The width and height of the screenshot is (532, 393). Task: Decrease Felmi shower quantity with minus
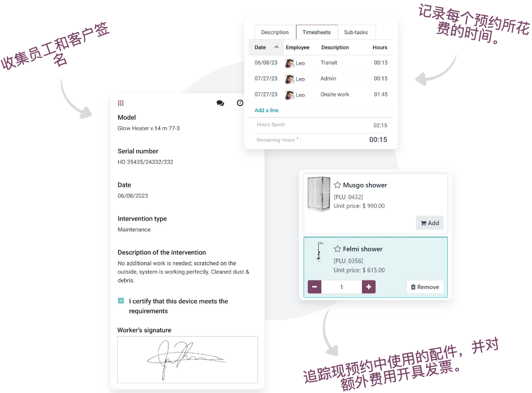click(x=315, y=287)
